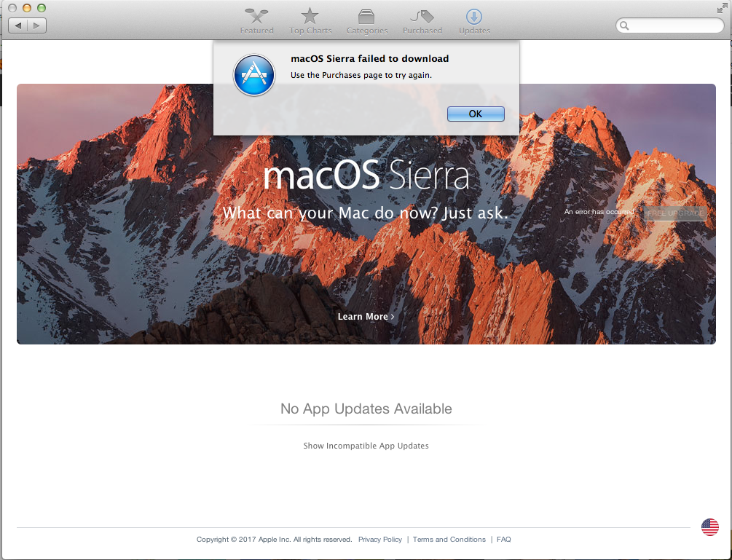Click the App Store icon in the dialog
732x560 pixels.
[x=254, y=75]
